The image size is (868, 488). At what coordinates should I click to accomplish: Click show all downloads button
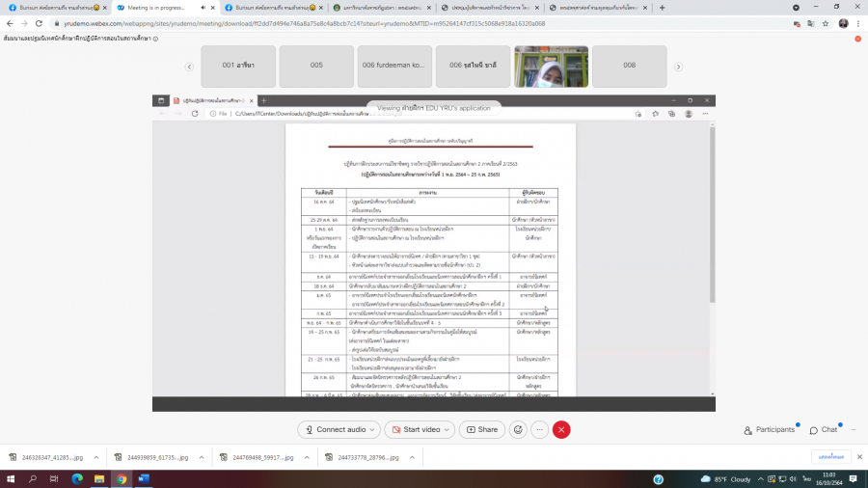point(830,457)
